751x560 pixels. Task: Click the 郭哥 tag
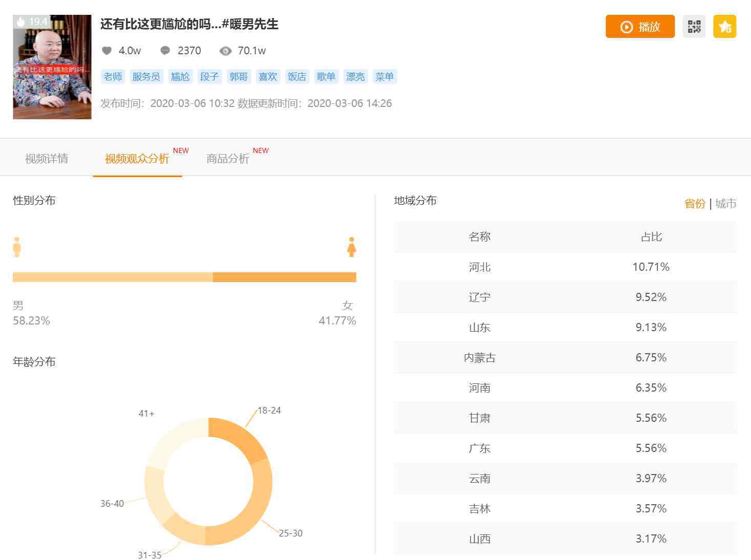(x=239, y=77)
